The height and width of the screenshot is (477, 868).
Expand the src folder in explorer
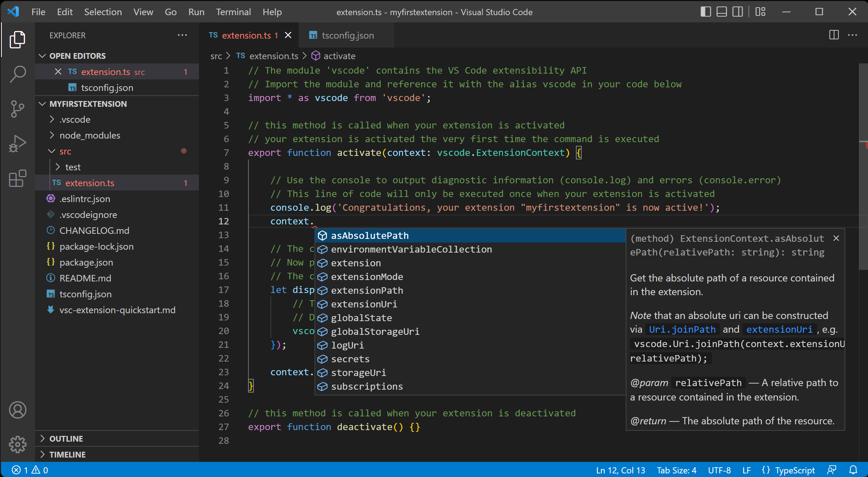52,151
